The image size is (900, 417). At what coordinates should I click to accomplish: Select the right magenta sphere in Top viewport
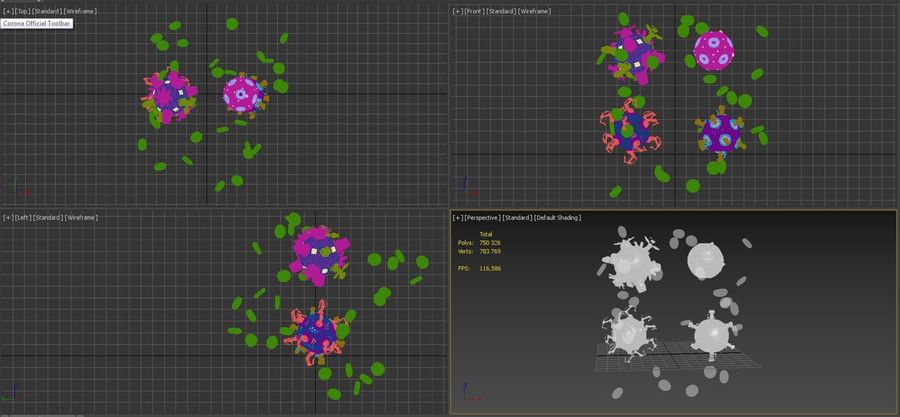click(x=242, y=94)
